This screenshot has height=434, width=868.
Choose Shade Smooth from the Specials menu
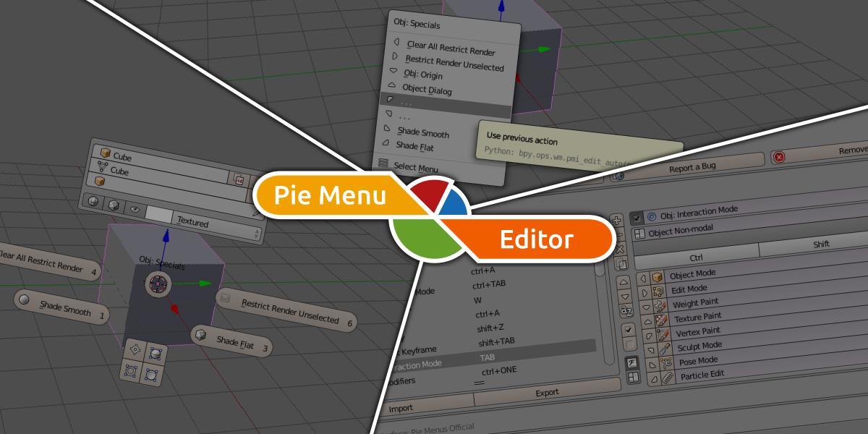click(423, 134)
